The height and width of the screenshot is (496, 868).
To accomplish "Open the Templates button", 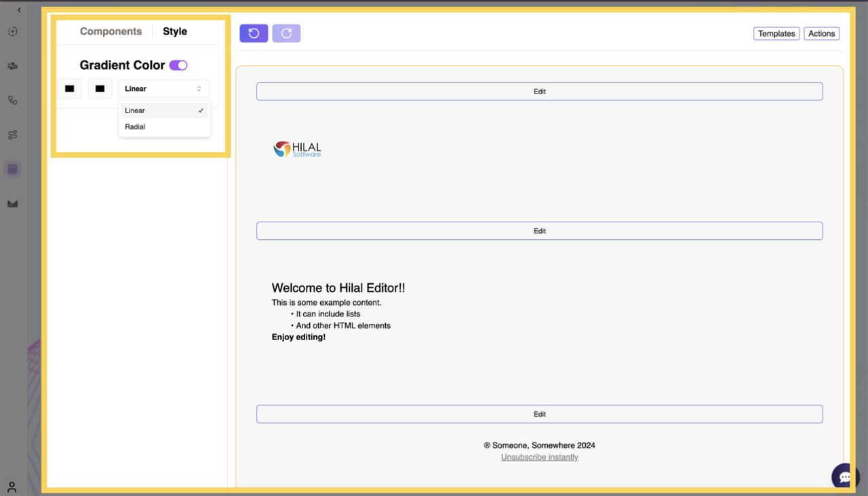I will click(776, 34).
